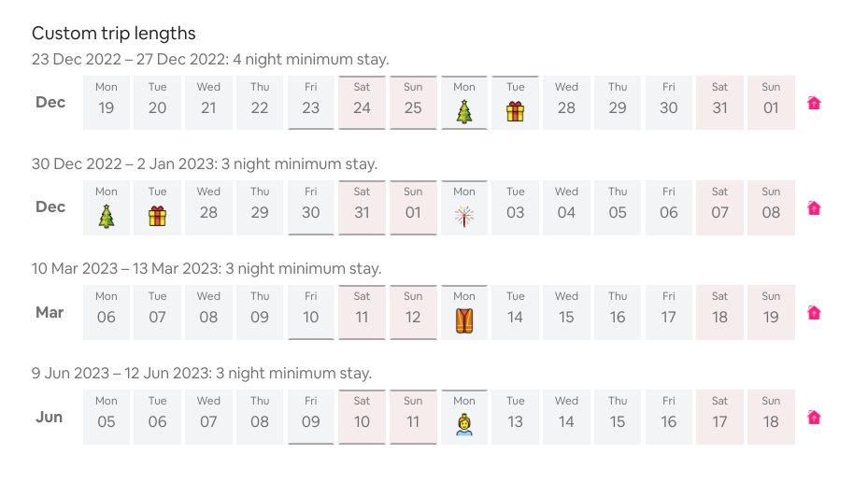Click the orange safety vest icon in the March row
This screenshot has width=868, height=483.
coord(463,320)
